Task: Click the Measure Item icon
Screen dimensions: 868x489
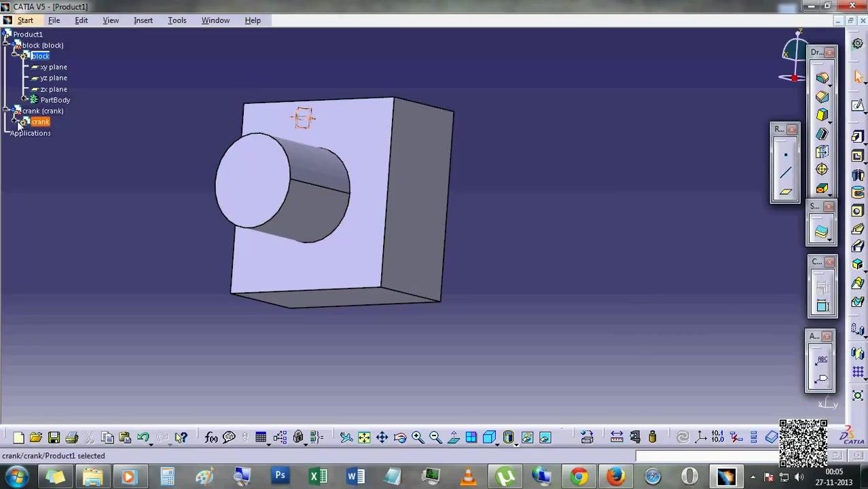Action: click(634, 438)
